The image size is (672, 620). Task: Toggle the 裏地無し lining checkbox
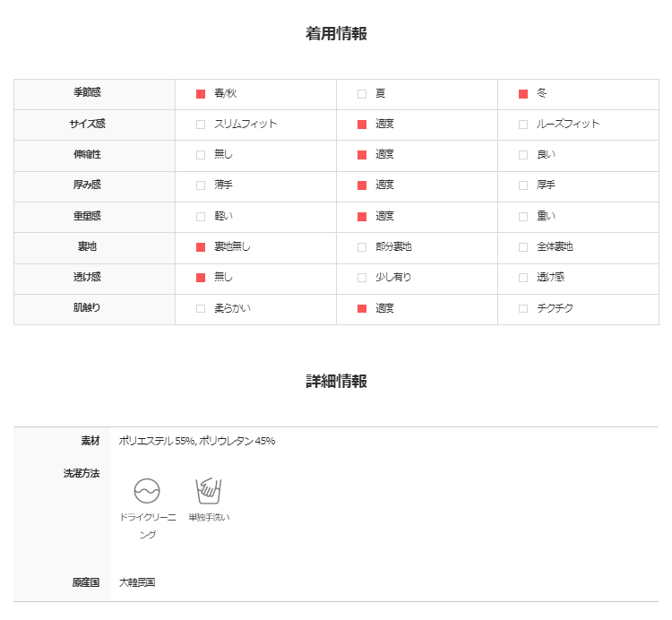[201, 247]
